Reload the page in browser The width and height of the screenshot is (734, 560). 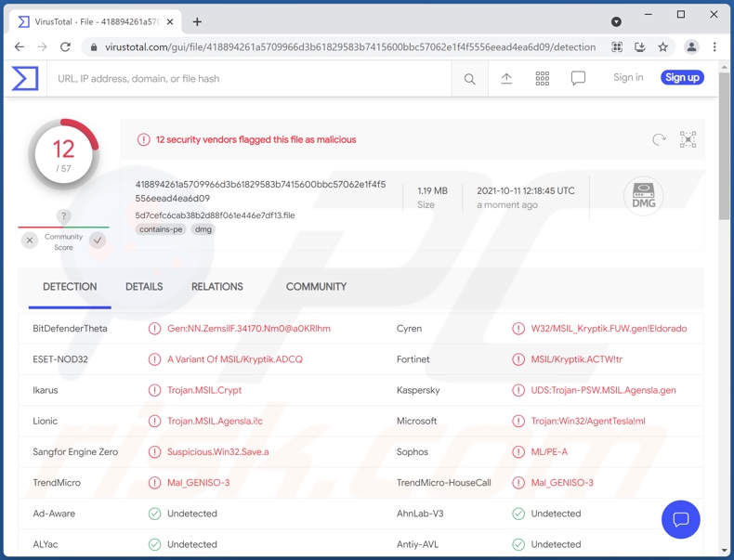coord(65,46)
